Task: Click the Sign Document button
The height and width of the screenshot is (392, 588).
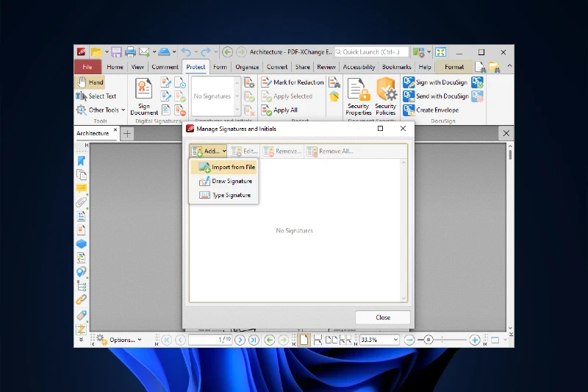Action: pyautogui.click(x=144, y=96)
